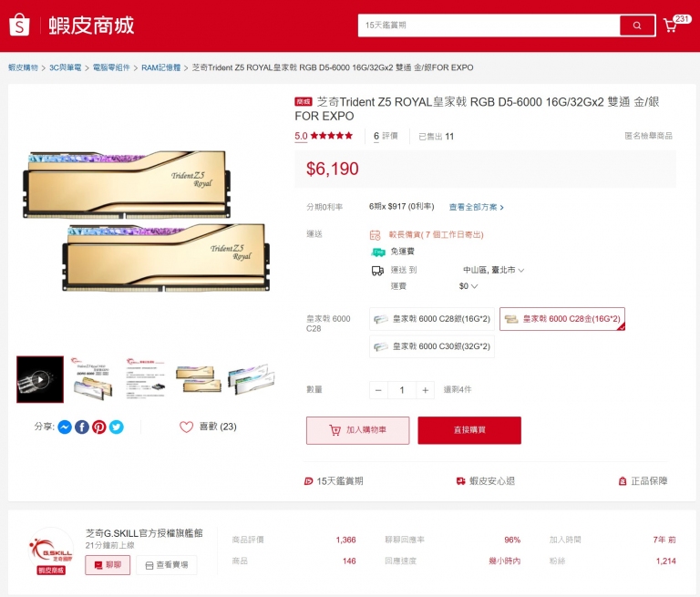Open the shopping cart icon
The width and height of the screenshot is (700, 597).
(671, 26)
